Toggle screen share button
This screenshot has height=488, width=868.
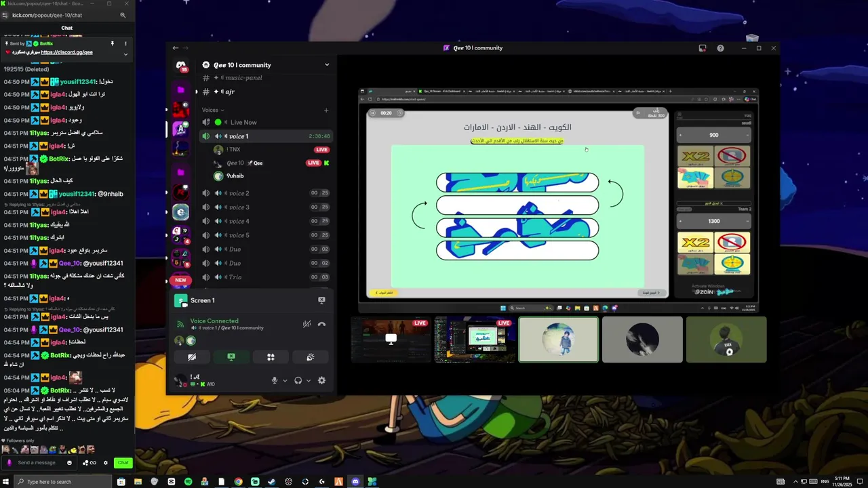tap(231, 357)
